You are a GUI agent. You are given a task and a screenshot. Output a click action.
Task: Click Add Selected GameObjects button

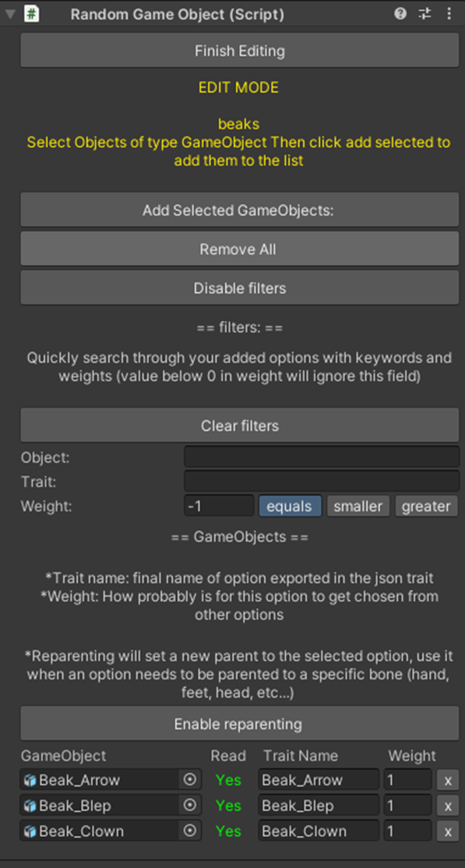click(x=240, y=210)
